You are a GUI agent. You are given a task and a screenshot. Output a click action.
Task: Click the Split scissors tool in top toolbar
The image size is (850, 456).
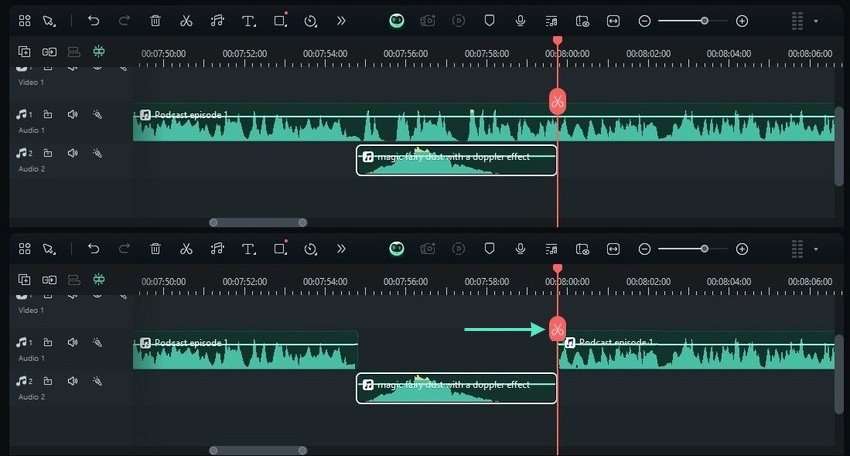(x=186, y=21)
